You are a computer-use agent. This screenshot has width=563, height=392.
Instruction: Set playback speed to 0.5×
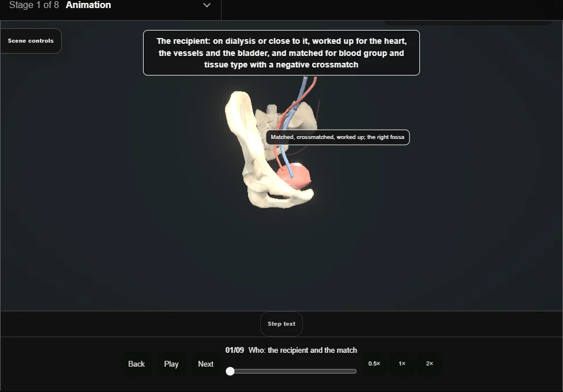coord(374,364)
